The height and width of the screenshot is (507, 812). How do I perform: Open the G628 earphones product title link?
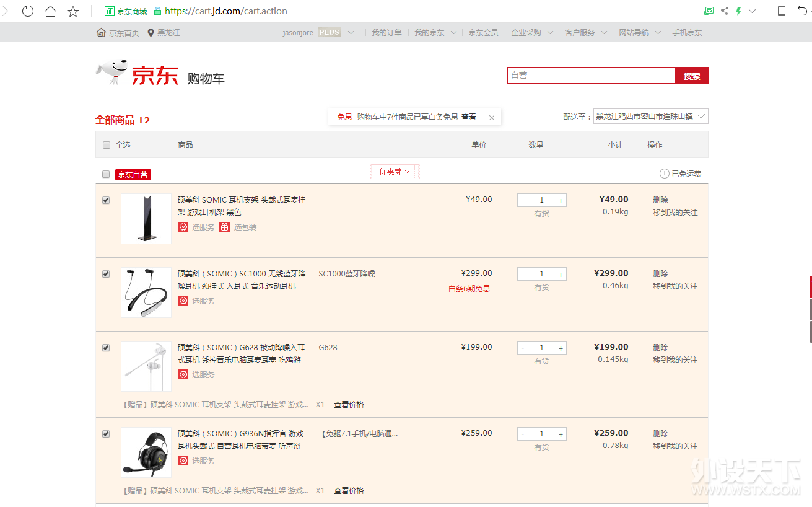click(242, 353)
